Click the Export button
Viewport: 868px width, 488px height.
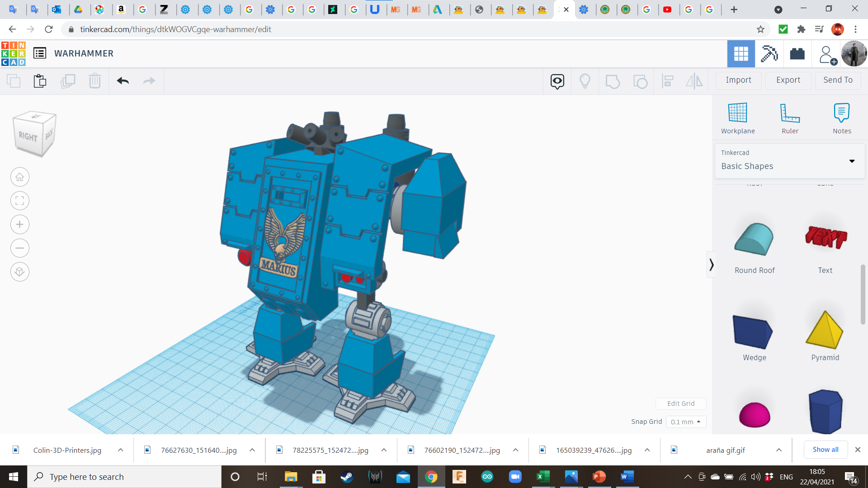[x=788, y=80]
